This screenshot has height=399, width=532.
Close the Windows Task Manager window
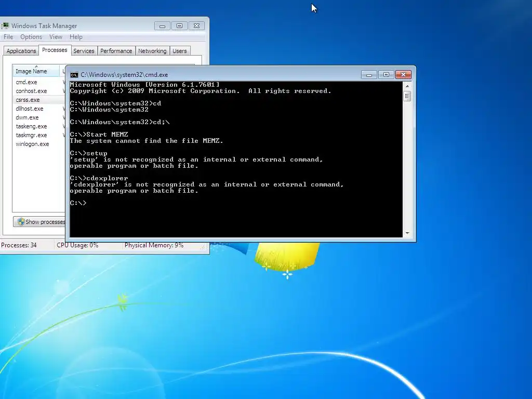(x=197, y=26)
